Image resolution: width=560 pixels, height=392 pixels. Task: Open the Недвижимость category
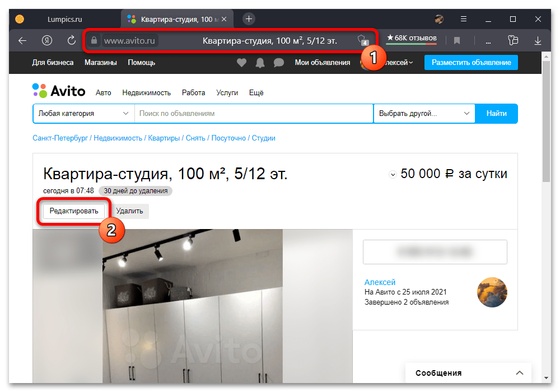(146, 93)
